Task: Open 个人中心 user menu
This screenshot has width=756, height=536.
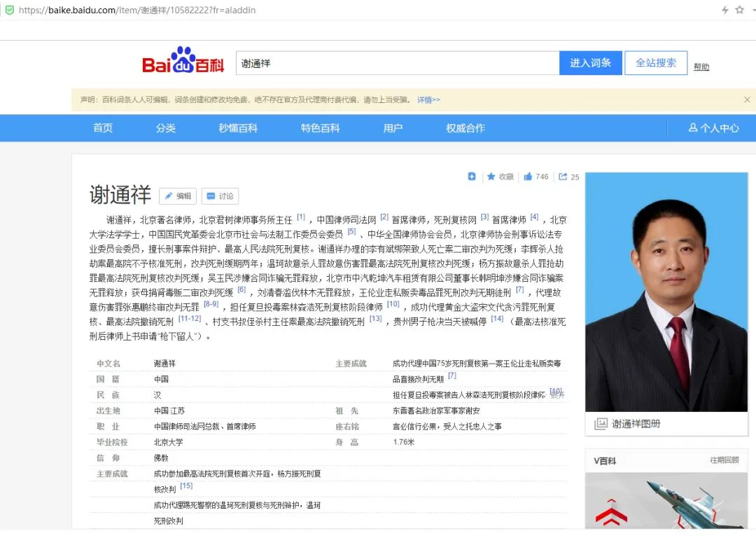Action: pos(713,128)
